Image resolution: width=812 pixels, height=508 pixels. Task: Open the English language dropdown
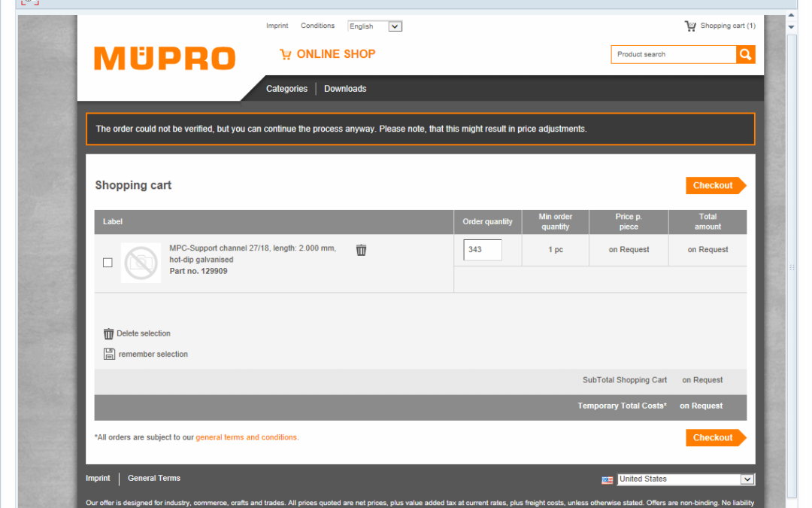tap(375, 26)
